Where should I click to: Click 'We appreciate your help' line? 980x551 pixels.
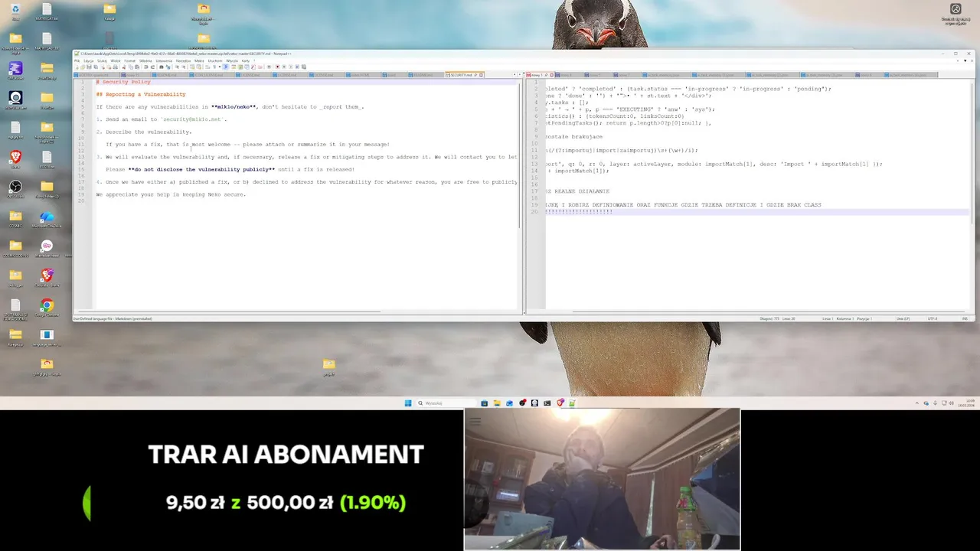pos(171,194)
